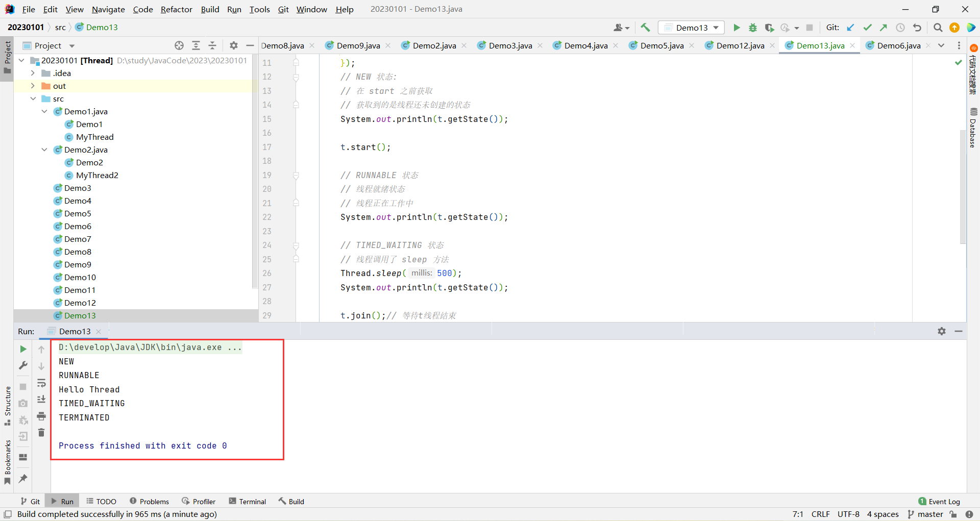Click the Git update project arrow icon
This screenshot has width=980, height=521.
click(850, 28)
